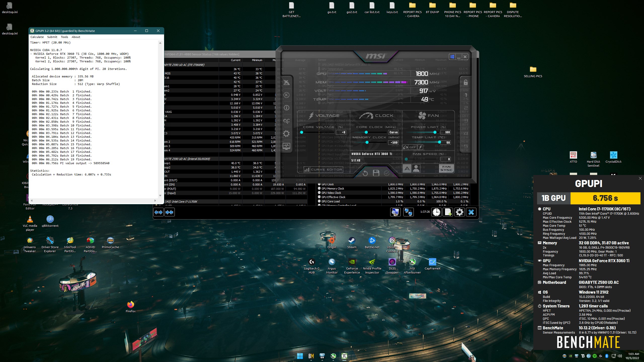Open the CrystalDick desktop icon
Screen dimensions: 644x362
tap(613, 157)
